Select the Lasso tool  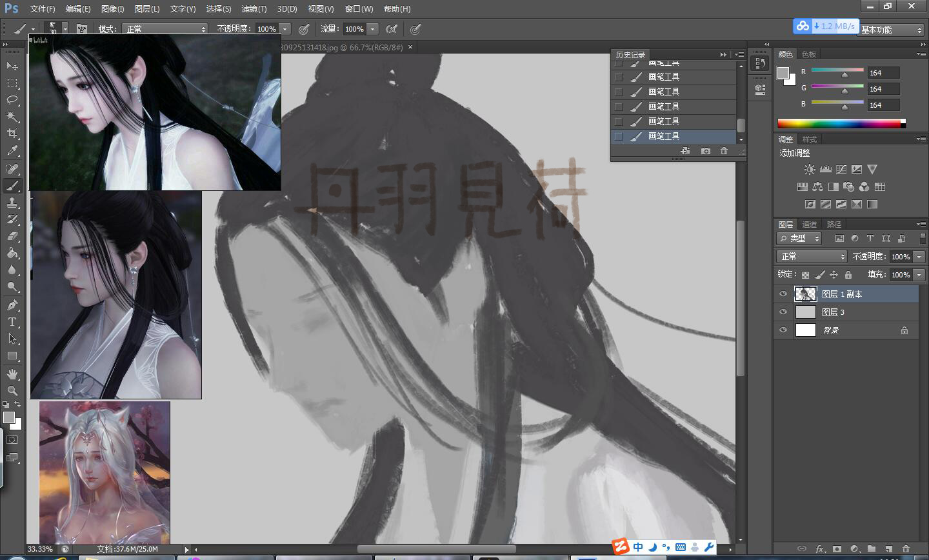coord(12,100)
